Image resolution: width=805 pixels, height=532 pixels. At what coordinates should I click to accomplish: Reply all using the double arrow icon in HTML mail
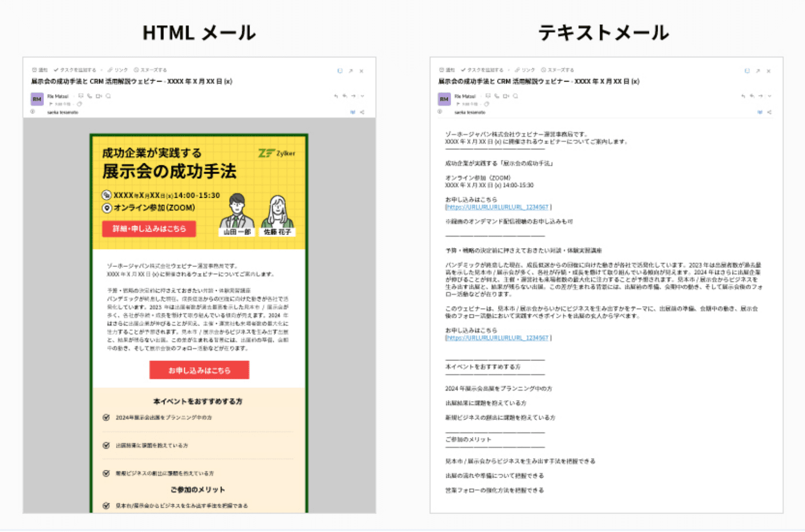pos(344,96)
